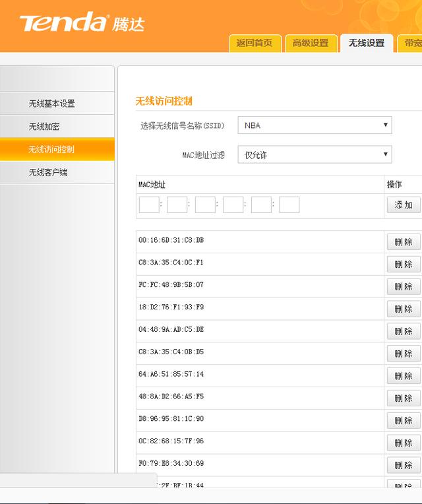Screen dimensions: 422x504
Task: Delete MAC D8:96:95:81:1C:90
Action: click(404, 420)
